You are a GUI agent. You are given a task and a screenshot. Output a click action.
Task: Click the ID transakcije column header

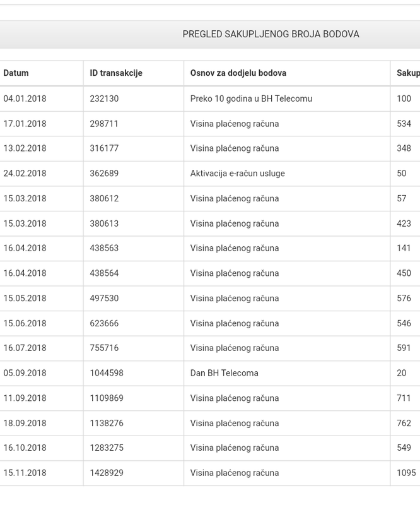click(116, 73)
